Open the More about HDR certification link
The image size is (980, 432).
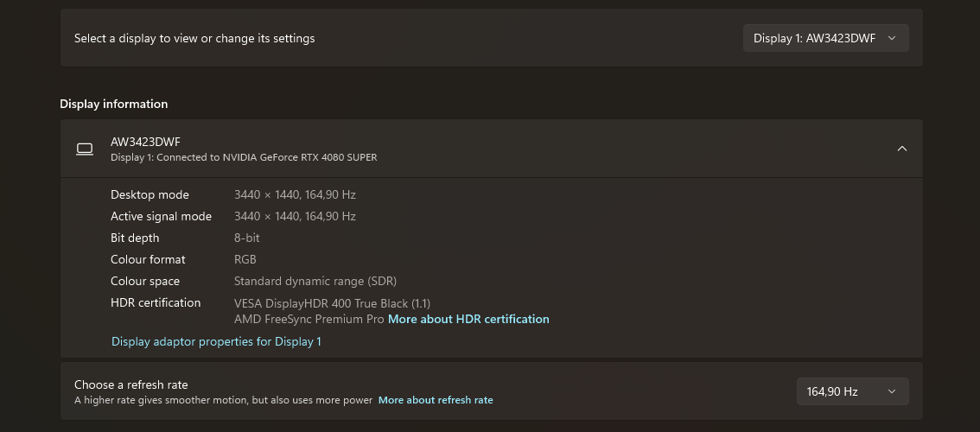coord(468,319)
